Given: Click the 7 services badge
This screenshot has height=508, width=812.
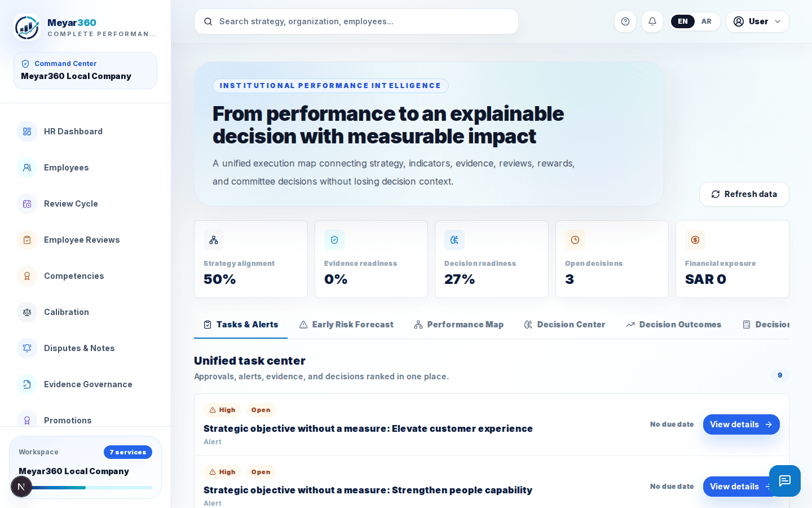Looking at the screenshot, I should 128,452.
